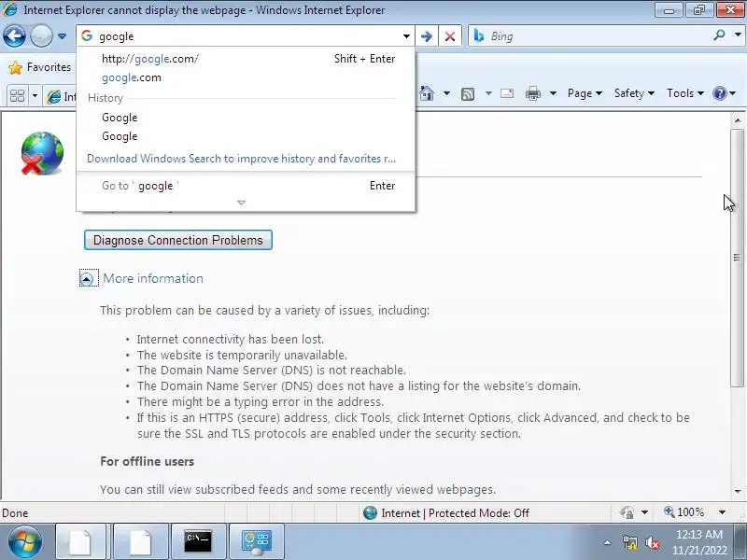Click the privacy report status bar icon
This screenshot has height=560, width=747.
(x=627, y=512)
